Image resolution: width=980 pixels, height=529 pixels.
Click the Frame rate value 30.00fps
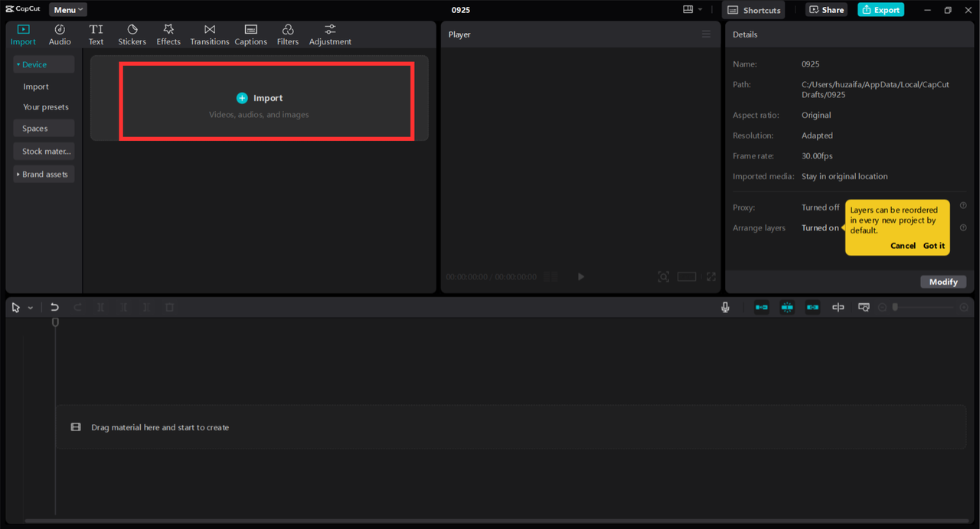point(817,156)
